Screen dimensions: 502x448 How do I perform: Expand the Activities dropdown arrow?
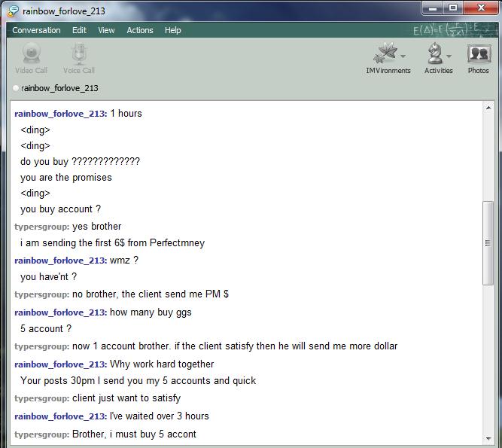[449, 56]
